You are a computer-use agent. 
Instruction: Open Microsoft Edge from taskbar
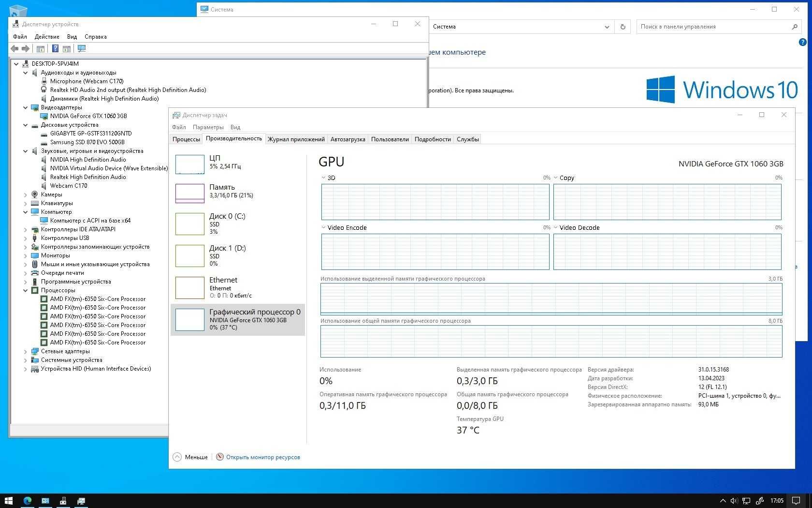coord(27,501)
